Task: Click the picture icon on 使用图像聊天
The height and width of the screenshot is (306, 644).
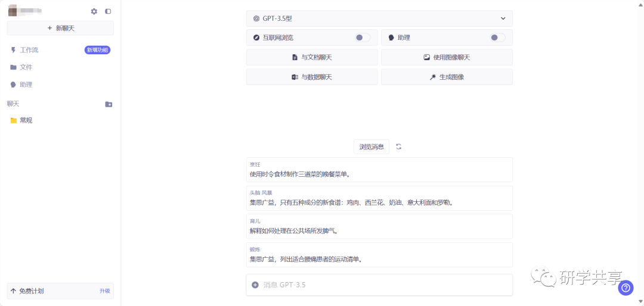Action: pos(427,57)
